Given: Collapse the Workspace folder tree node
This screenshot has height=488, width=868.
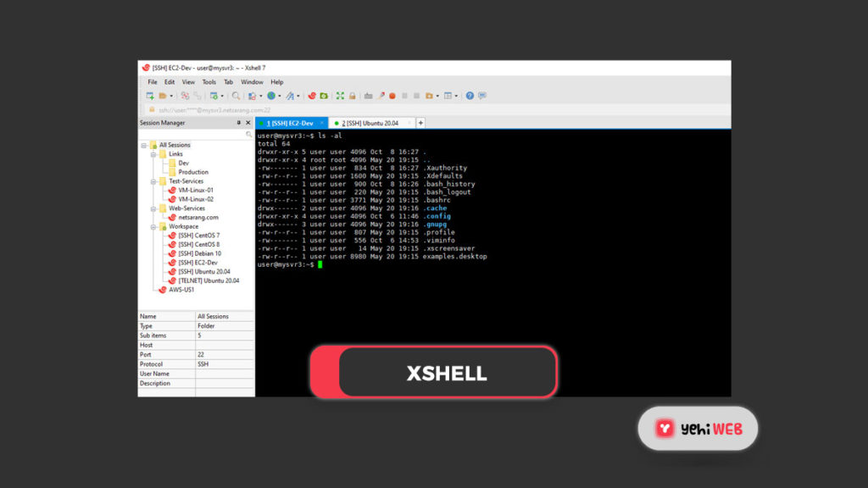Looking at the screenshot, I should [153, 226].
